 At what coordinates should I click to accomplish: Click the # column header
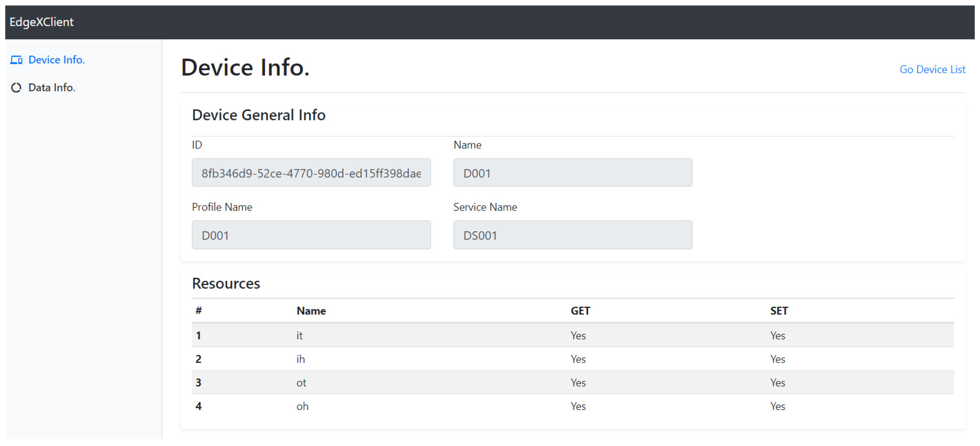(x=198, y=311)
